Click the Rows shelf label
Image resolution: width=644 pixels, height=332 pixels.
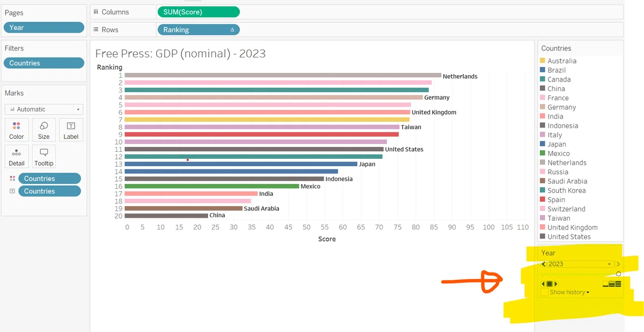[110, 30]
